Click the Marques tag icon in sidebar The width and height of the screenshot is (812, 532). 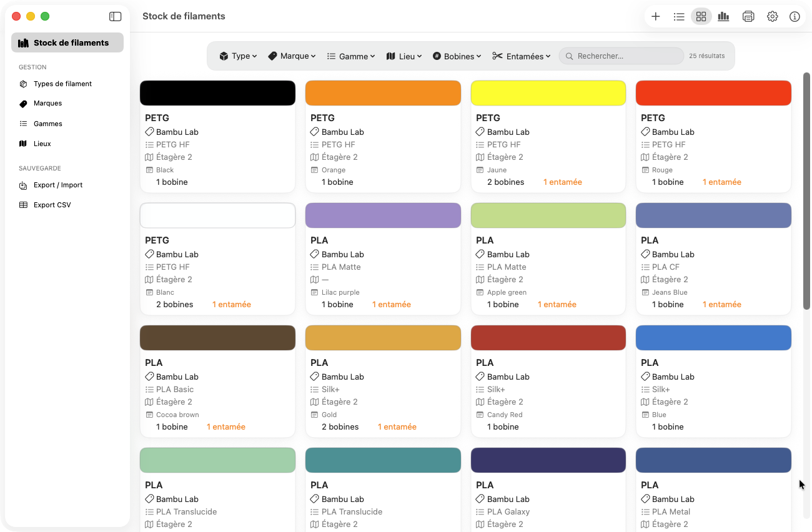23,104
